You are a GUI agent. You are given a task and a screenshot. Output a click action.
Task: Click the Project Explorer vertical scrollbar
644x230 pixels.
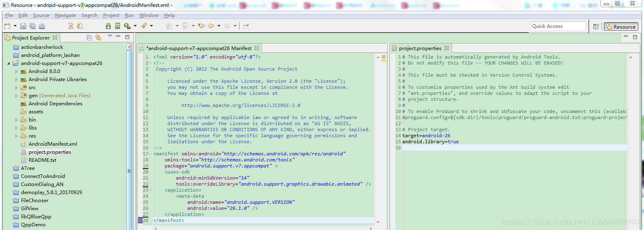point(129,137)
